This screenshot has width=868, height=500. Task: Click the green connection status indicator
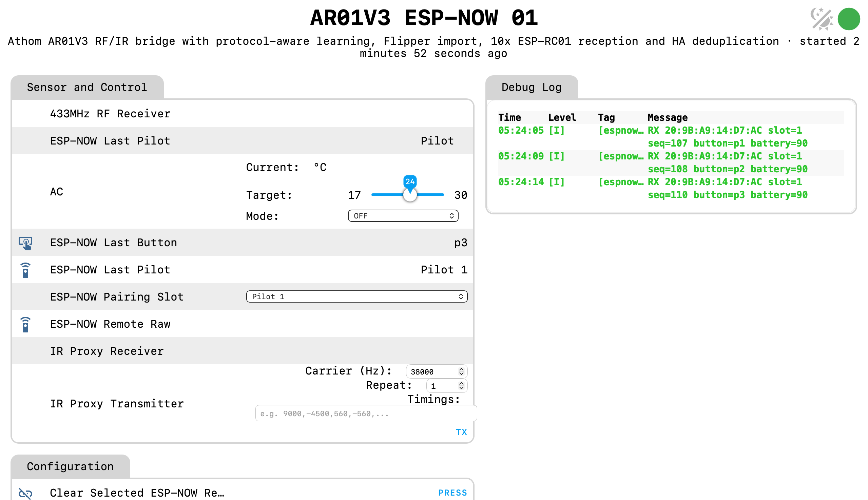[x=849, y=19]
